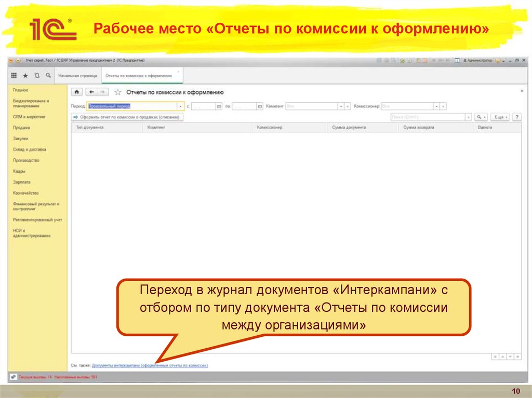Click Оформить отчет по комиссии о продажах button

click(x=127, y=117)
